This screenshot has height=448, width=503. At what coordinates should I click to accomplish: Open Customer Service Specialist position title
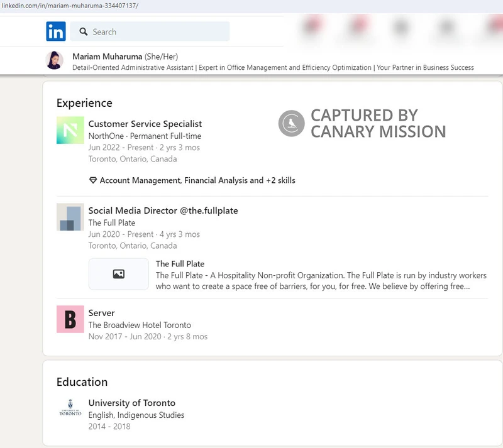145,124
